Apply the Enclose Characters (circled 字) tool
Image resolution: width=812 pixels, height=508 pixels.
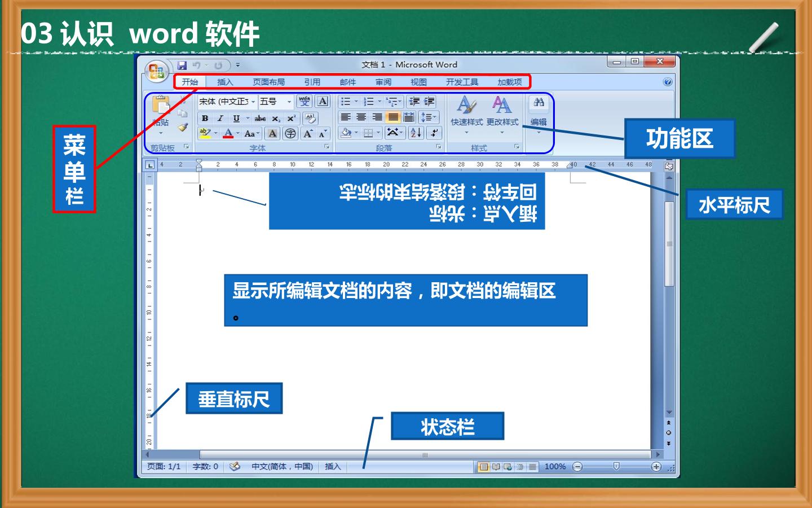coord(290,134)
